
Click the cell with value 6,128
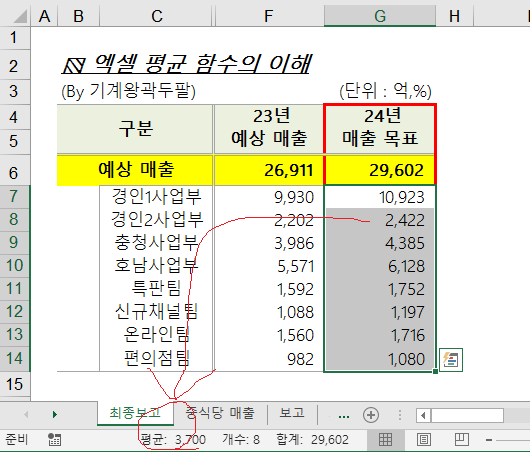click(380, 266)
